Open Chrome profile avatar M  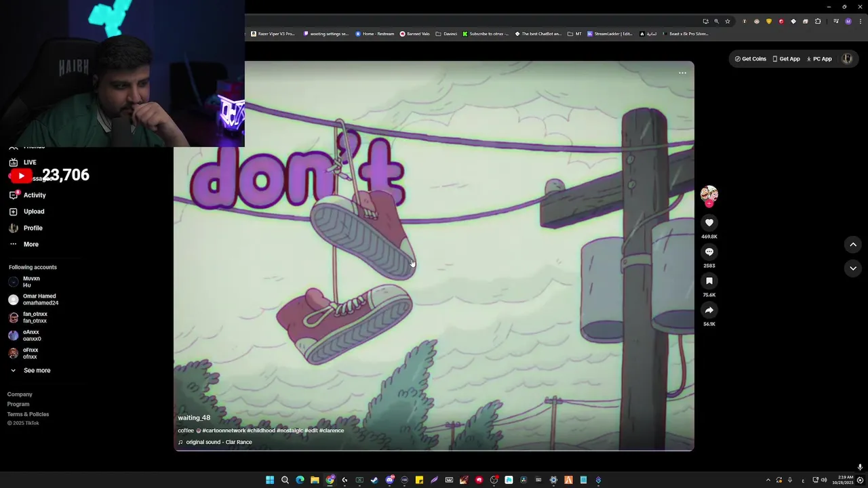pyautogui.click(x=848, y=21)
